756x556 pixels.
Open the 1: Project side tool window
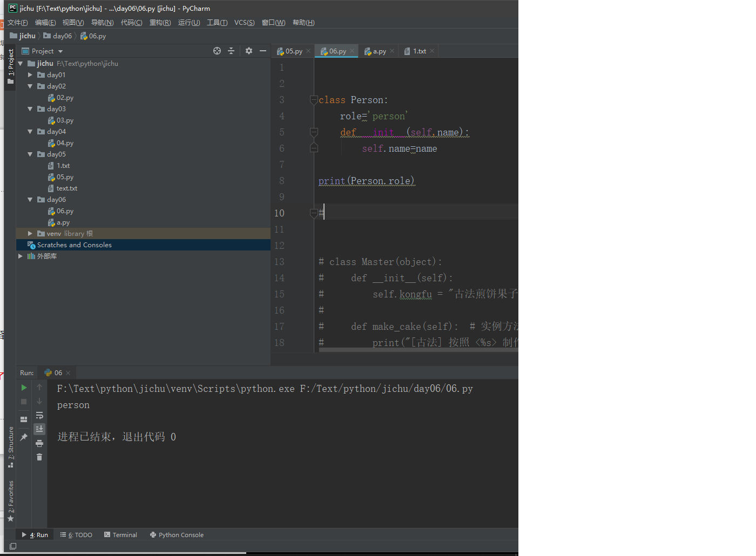pyautogui.click(x=11, y=67)
